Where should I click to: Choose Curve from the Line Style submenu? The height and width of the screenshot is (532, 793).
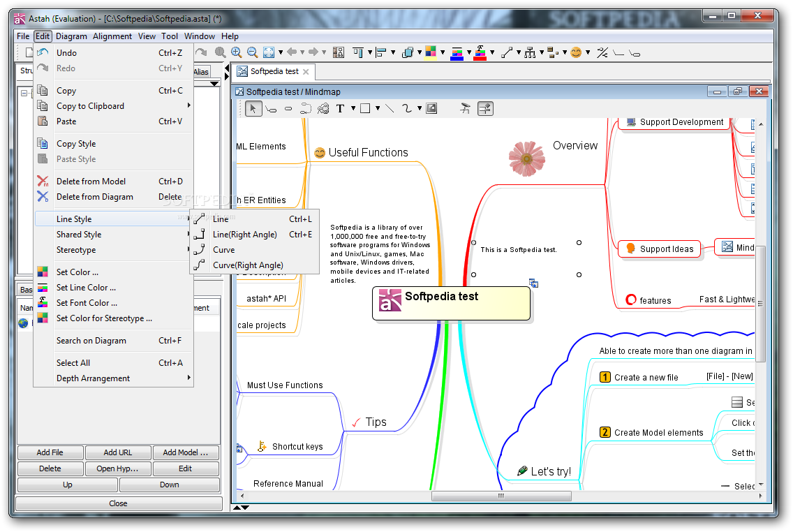[x=254, y=250]
